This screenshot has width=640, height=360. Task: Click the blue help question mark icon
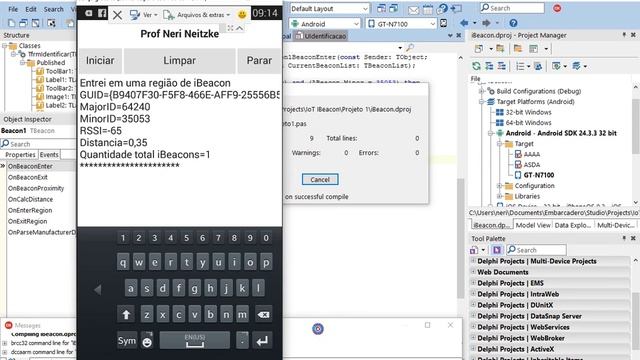click(x=513, y=23)
